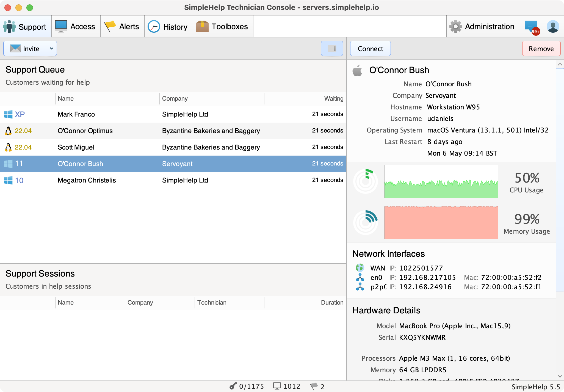Screen dimensions: 564x392
Task: Click the details panel scroll down arrow
Action: tap(560, 376)
